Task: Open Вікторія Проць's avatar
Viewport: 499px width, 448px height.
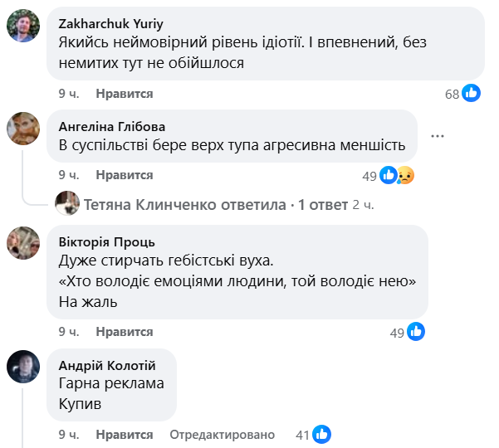Action: [23, 243]
